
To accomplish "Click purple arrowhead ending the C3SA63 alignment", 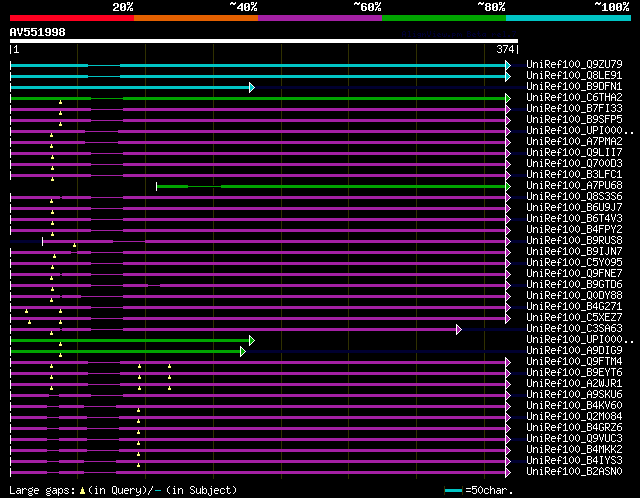I will tap(459, 329).
